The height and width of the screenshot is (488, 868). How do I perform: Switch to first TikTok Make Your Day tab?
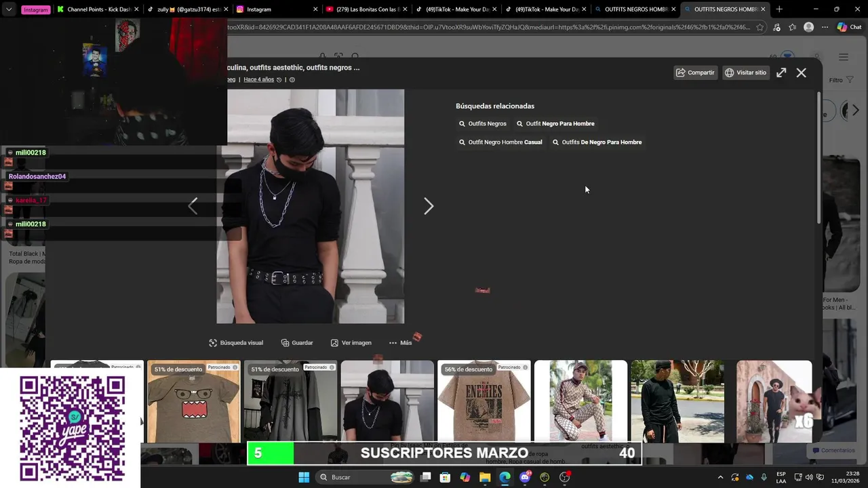click(x=455, y=9)
